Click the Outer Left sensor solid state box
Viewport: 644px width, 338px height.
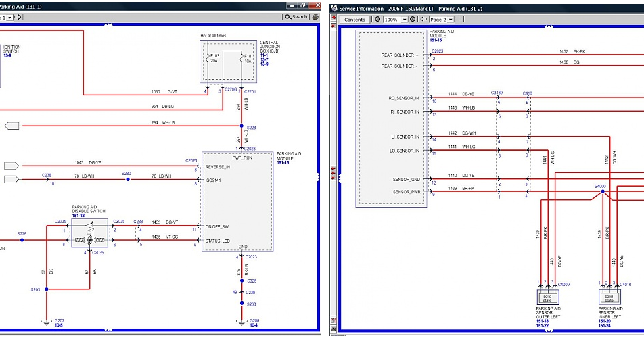pyautogui.click(x=548, y=297)
